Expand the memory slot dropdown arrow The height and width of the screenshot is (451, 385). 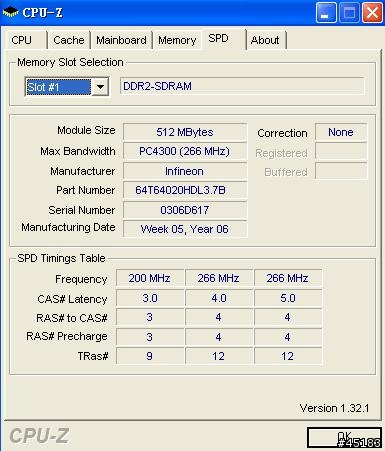click(x=100, y=87)
